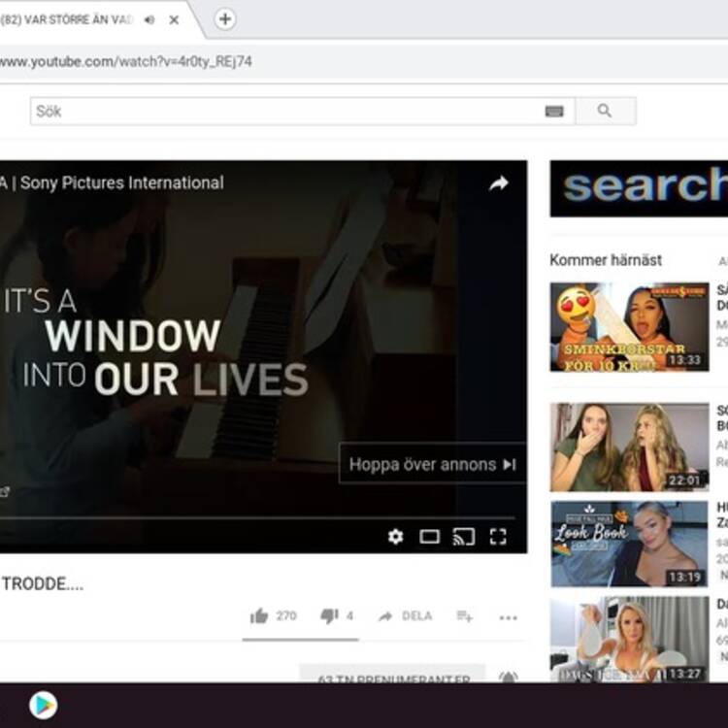Open the on-screen keyboard icon in search
The width and height of the screenshot is (728, 728).
[x=554, y=112]
